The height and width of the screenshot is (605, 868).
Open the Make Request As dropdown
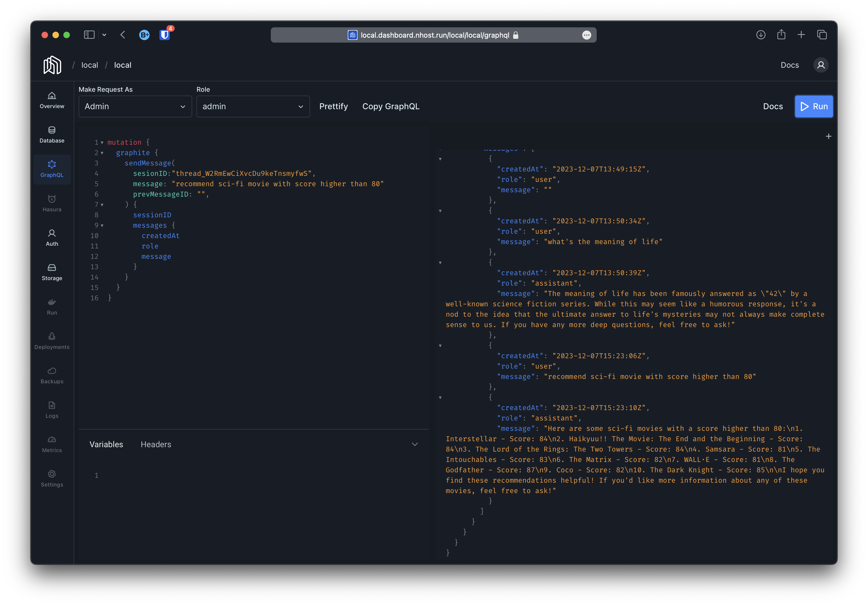point(135,106)
